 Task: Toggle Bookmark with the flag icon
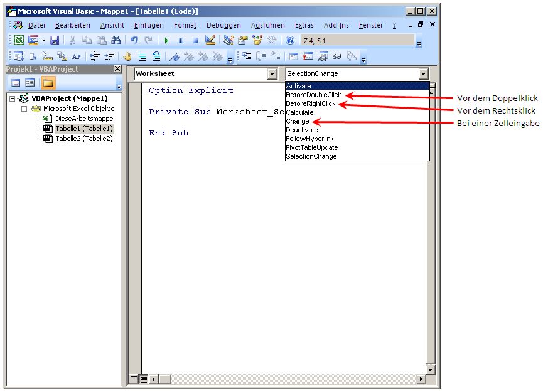click(175, 56)
